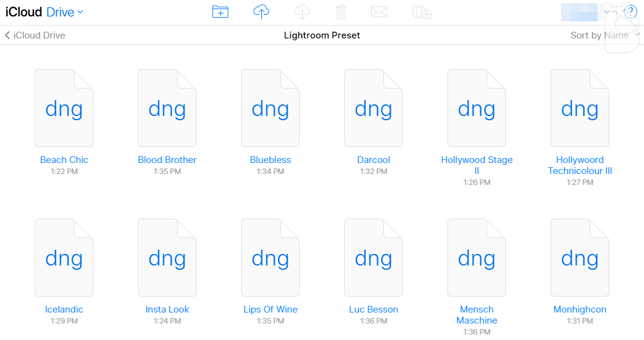This screenshot has width=644, height=340.
Task: Click the Bluebless file name
Action: pyautogui.click(x=270, y=160)
